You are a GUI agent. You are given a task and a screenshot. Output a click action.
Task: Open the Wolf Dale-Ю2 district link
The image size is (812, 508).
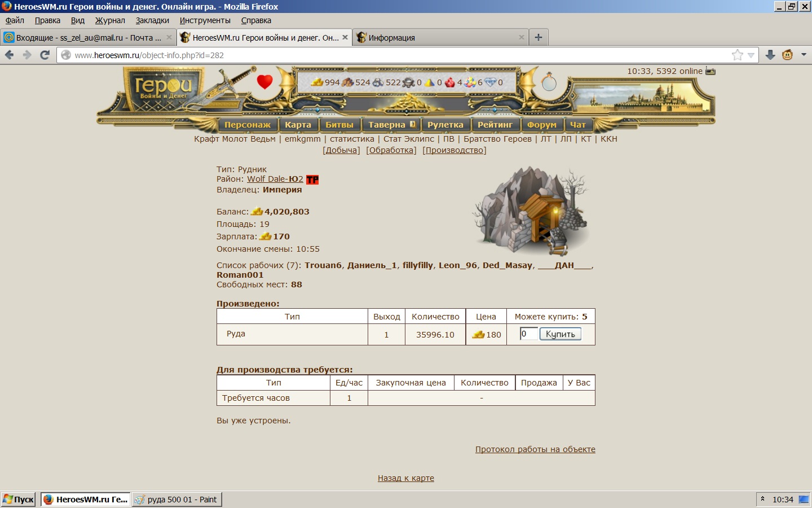[275, 179]
